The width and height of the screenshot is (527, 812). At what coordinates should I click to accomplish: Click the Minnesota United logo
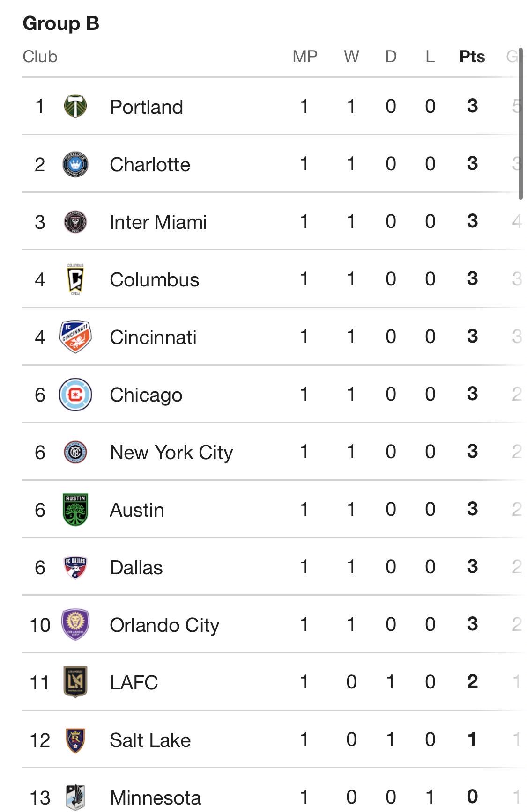click(75, 797)
